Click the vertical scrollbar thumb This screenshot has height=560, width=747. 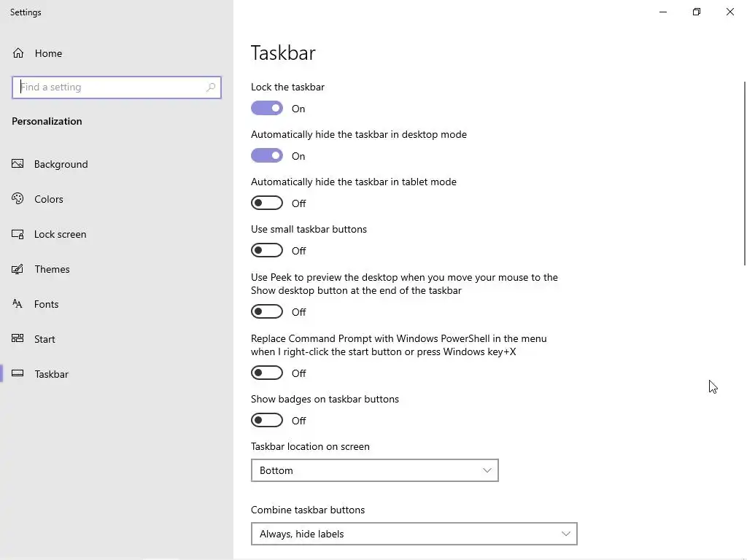744,175
